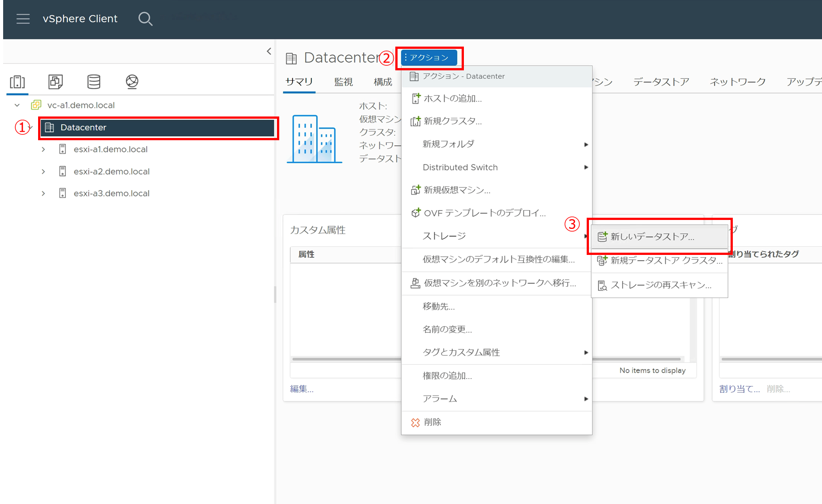Expand the esxi-a1.demo.local host node
The width and height of the screenshot is (822, 504).
(x=43, y=149)
